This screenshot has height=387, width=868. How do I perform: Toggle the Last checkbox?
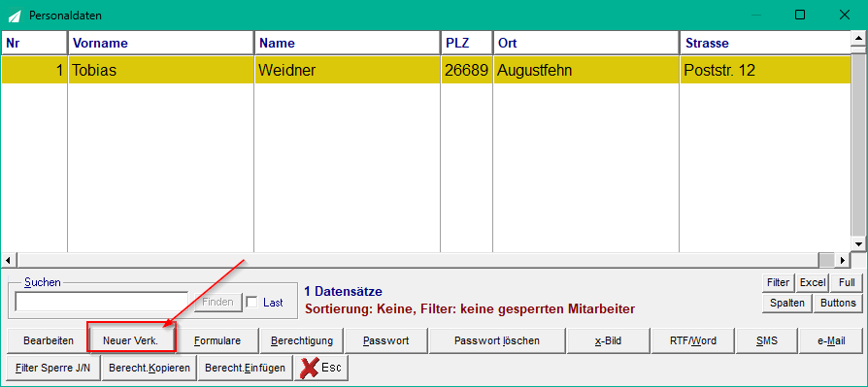(x=251, y=303)
